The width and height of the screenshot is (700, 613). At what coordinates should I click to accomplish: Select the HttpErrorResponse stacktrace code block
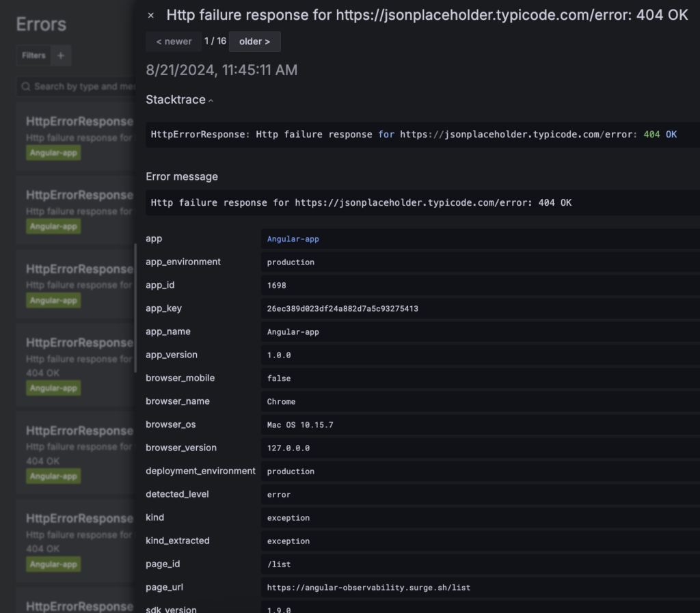tap(410, 135)
